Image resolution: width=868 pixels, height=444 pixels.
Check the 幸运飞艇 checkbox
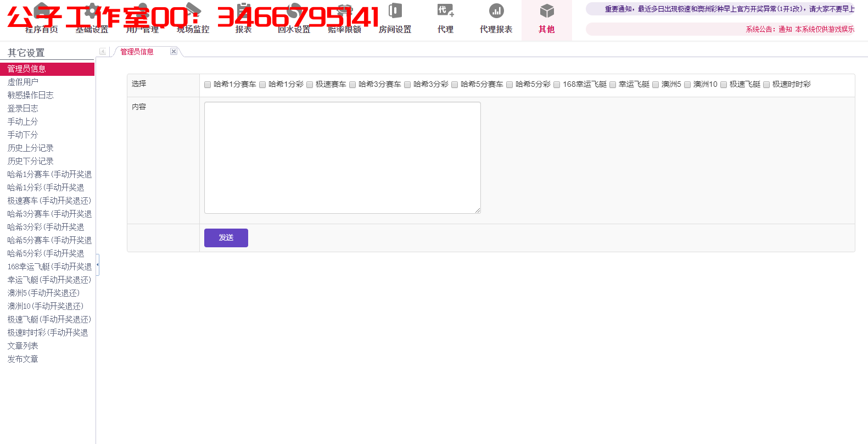coord(613,85)
